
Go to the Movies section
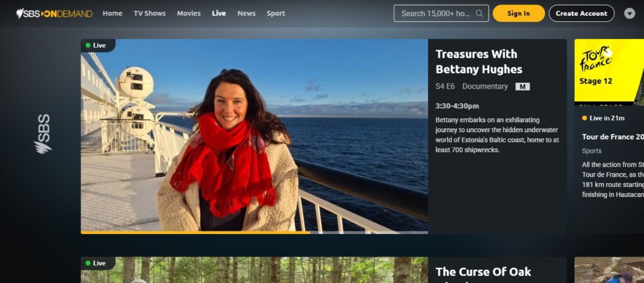pyautogui.click(x=189, y=13)
